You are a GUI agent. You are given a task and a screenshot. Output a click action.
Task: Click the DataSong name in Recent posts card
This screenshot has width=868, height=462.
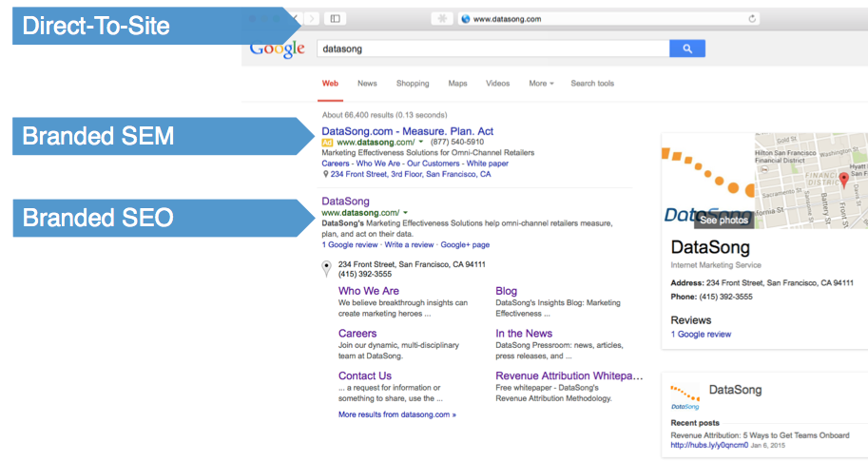click(735, 390)
